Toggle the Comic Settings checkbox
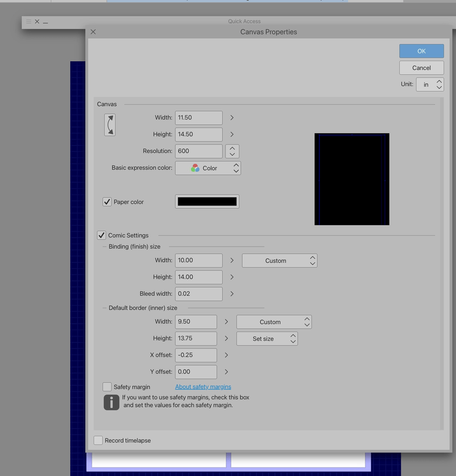This screenshot has width=456, height=476. pyautogui.click(x=102, y=235)
